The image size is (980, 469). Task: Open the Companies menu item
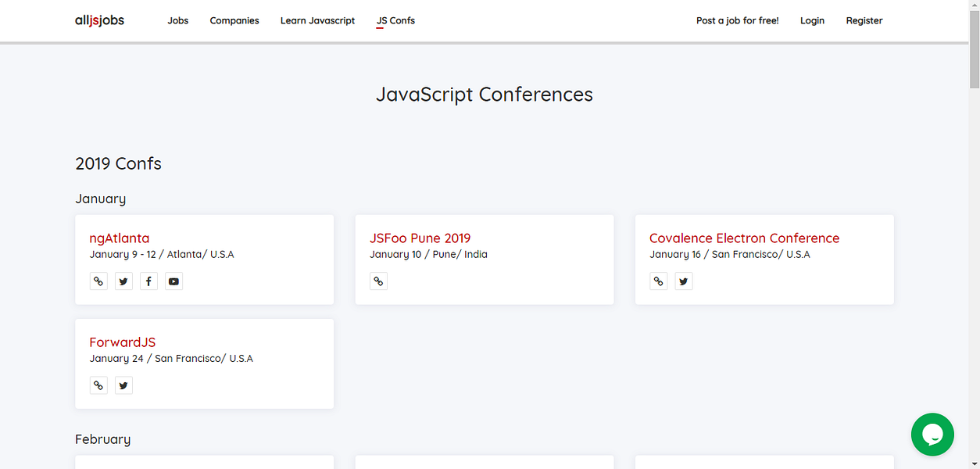pyautogui.click(x=234, y=20)
